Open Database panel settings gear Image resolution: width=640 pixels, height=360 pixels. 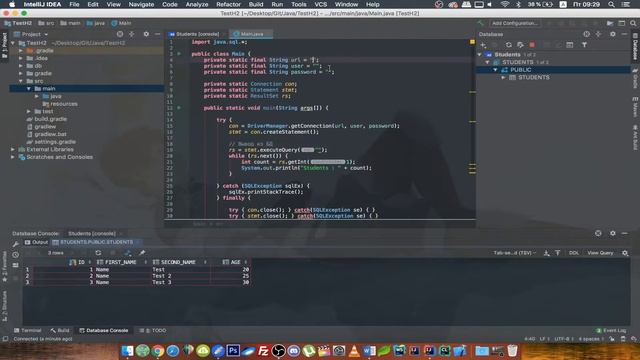click(x=613, y=34)
